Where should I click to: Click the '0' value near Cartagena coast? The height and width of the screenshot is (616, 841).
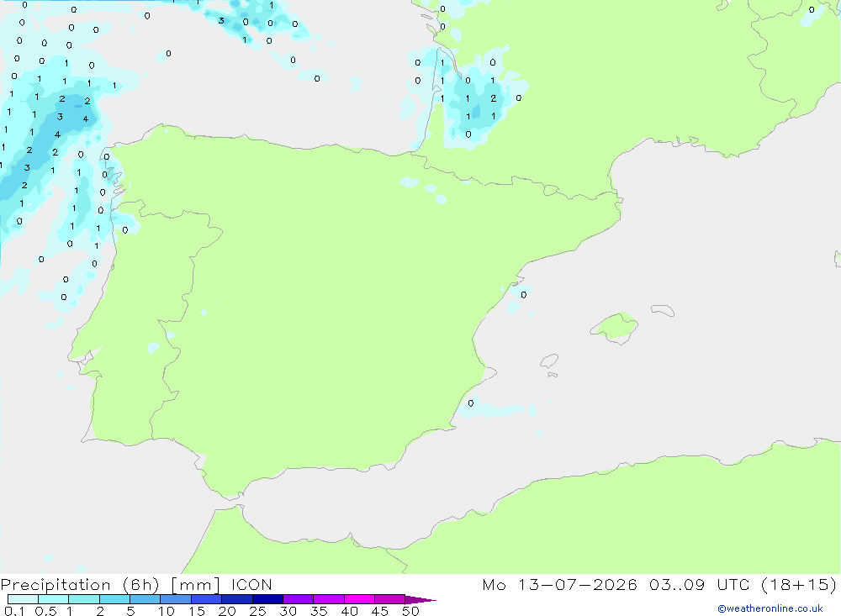coord(470,403)
